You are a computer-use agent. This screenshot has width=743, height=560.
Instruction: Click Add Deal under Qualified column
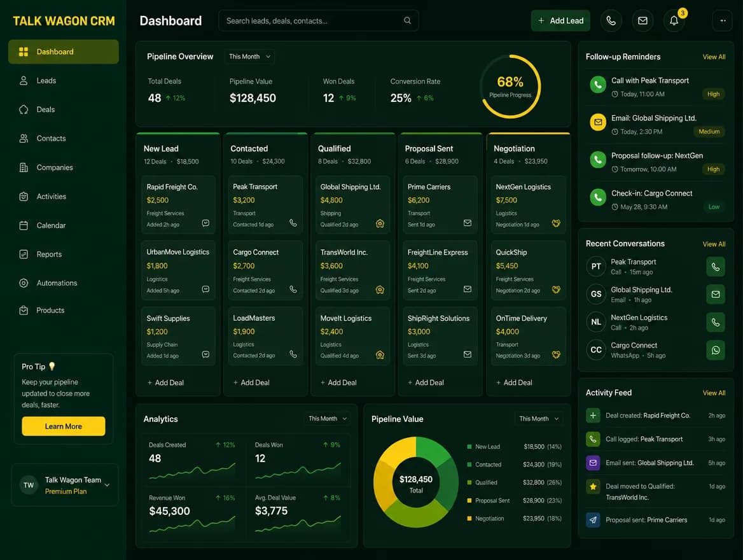point(338,382)
